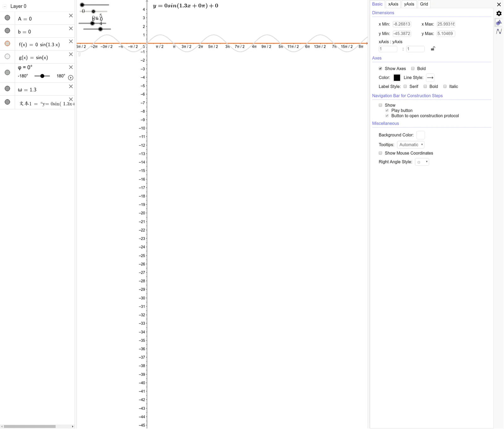Close the properties panel
This screenshot has width=504, height=429.
(x=499, y=4)
